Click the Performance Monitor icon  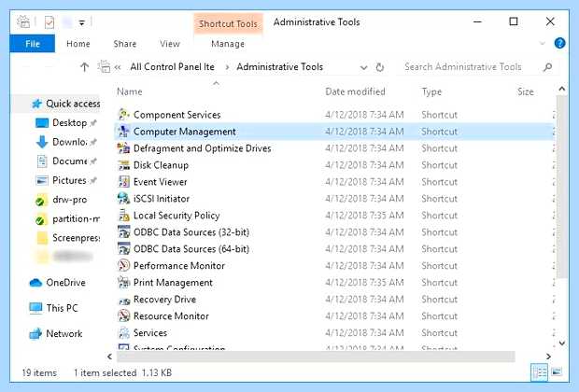[x=123, y=265]
